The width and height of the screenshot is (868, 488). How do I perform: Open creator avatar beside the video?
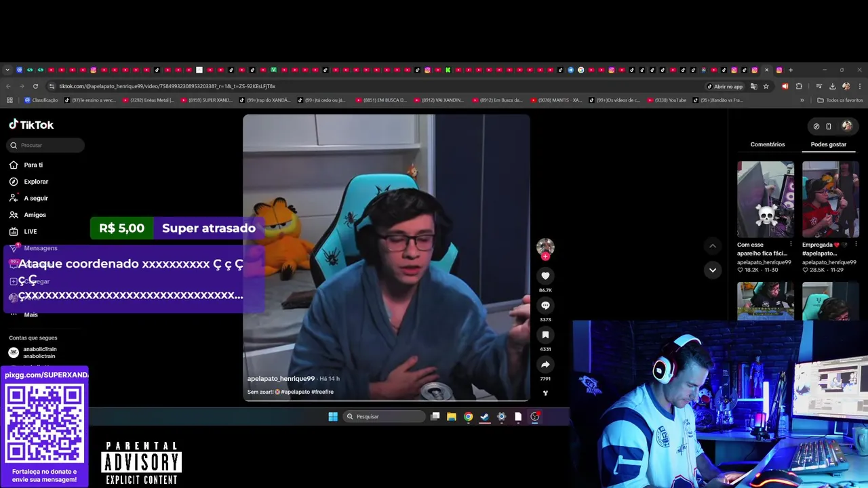point(545,247)
